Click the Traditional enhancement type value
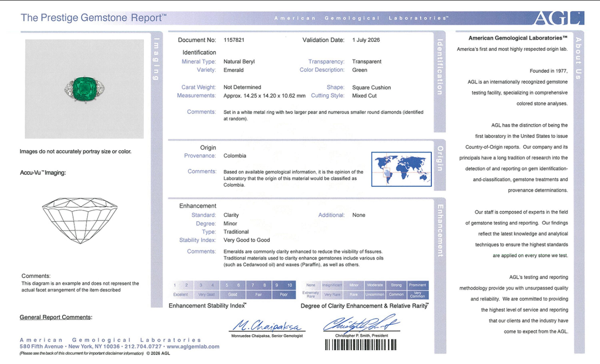600x364 pixels. [236, 232]
